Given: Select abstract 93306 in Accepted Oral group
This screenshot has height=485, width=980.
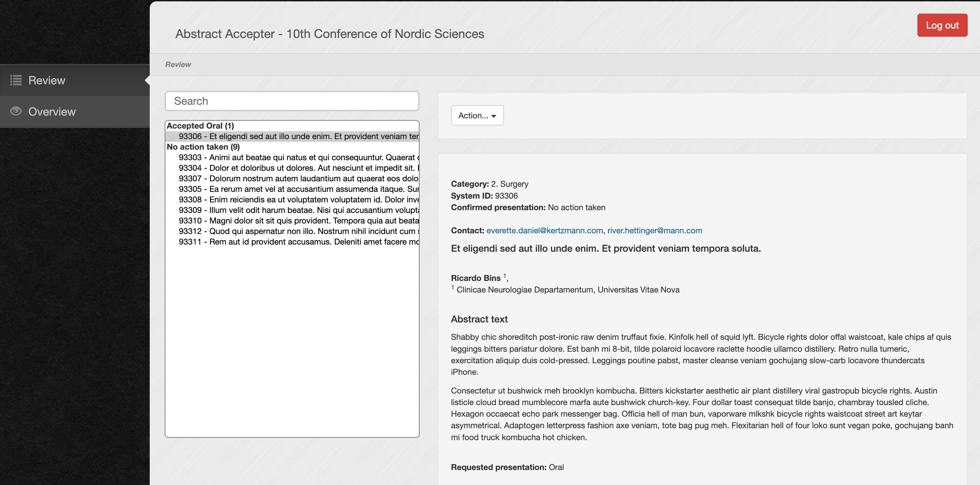Looking at the screenshot, I should pos(292,136).
